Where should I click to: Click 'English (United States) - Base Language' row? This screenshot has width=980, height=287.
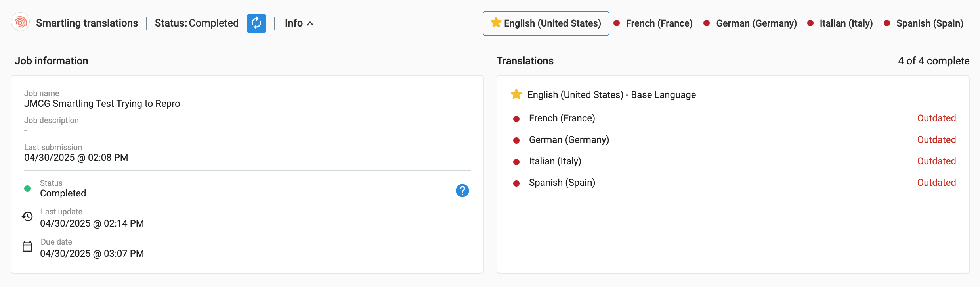[x=611, y=95]
